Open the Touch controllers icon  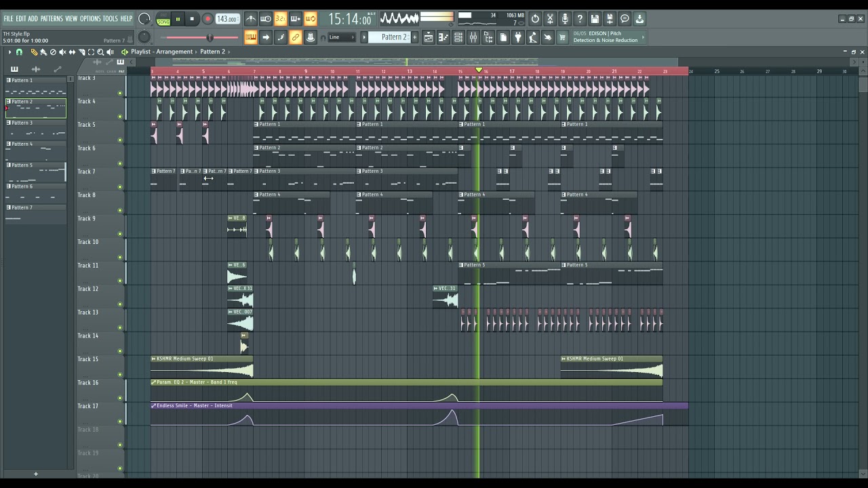click(548, 37)
